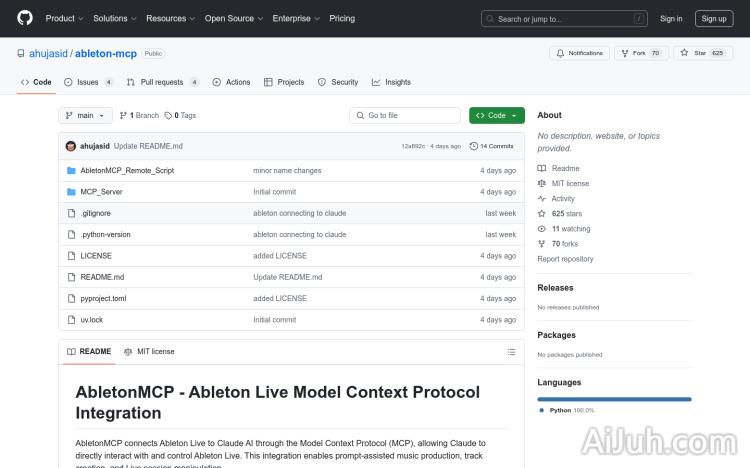750x468 pixels.
Task: Click the Notifications bell button
Action: (580, 53)
